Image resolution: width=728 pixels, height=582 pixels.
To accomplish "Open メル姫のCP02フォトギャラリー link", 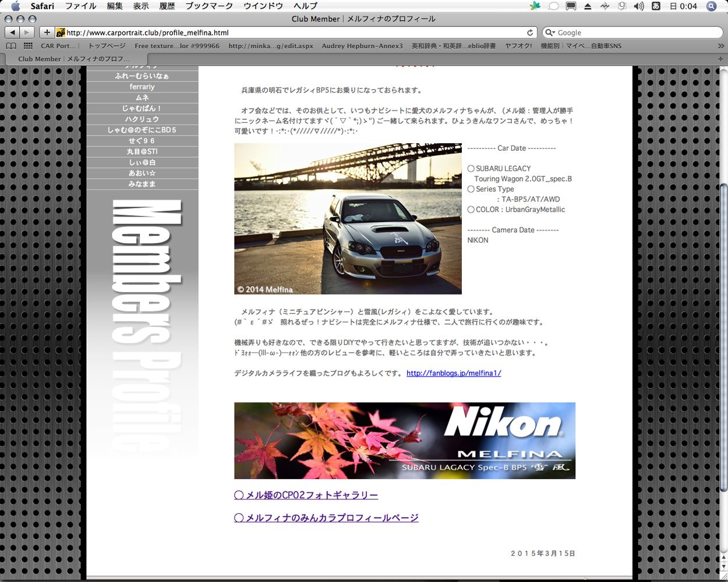I will pos(306,495).
